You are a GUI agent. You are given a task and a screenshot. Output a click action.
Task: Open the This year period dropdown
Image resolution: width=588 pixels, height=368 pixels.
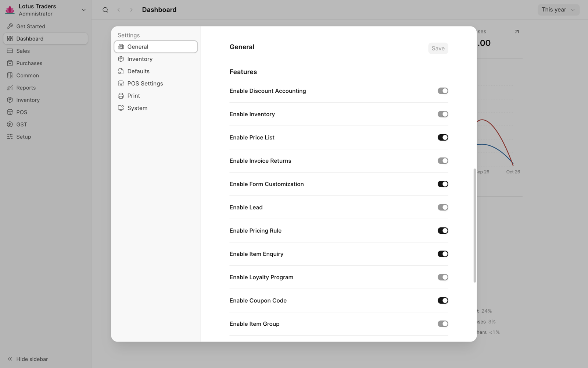pos(558,10)
